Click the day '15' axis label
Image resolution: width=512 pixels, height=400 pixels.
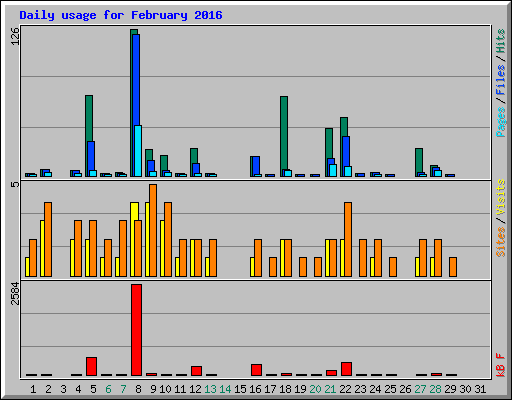[x=240, y=389]
